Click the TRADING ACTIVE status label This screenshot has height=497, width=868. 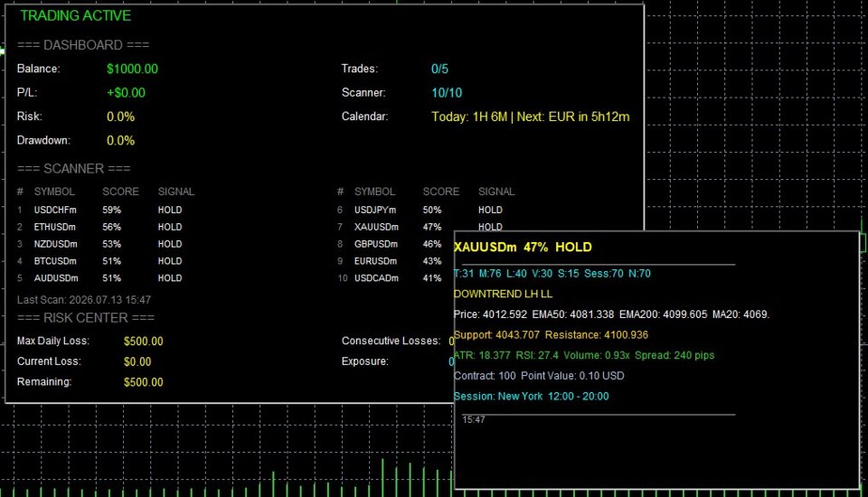tap(75, 15)
